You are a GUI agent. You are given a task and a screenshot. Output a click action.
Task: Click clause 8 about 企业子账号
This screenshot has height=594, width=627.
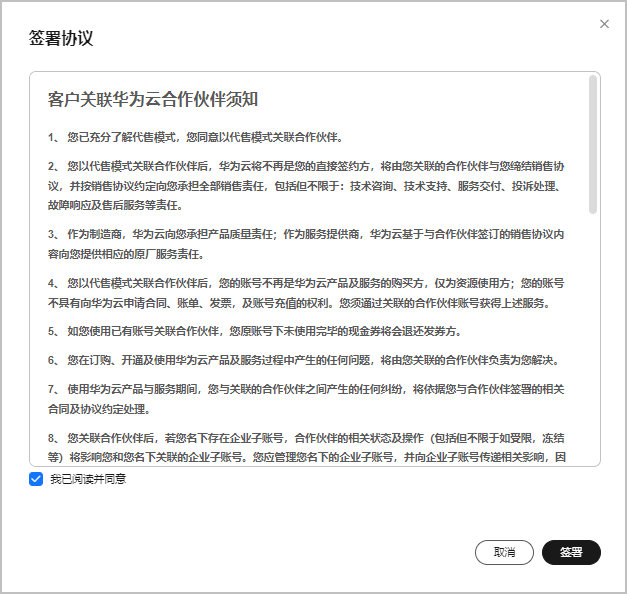(x=307, y=448)
